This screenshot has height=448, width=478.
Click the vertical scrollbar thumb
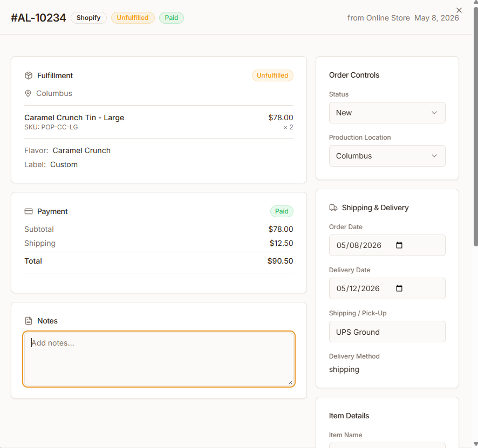(475, 126)
